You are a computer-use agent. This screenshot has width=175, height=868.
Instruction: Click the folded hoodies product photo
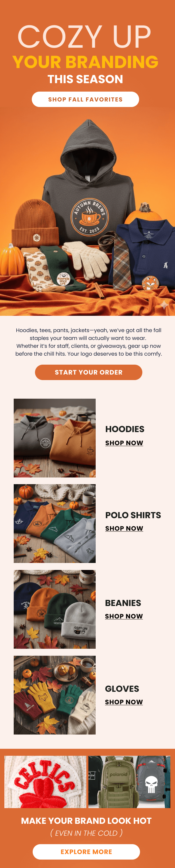coord(54,438)
